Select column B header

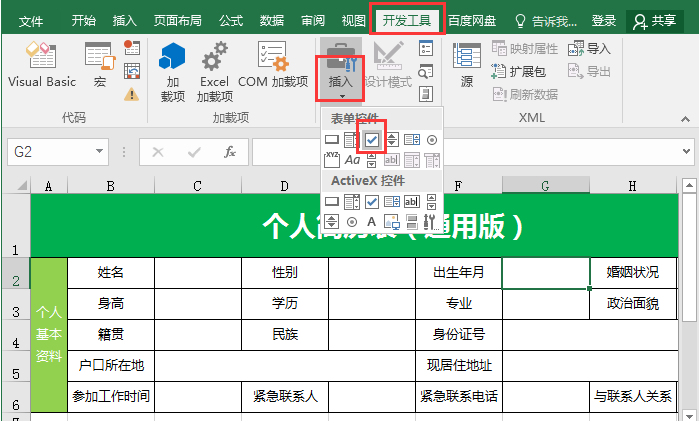coord(111,186)
